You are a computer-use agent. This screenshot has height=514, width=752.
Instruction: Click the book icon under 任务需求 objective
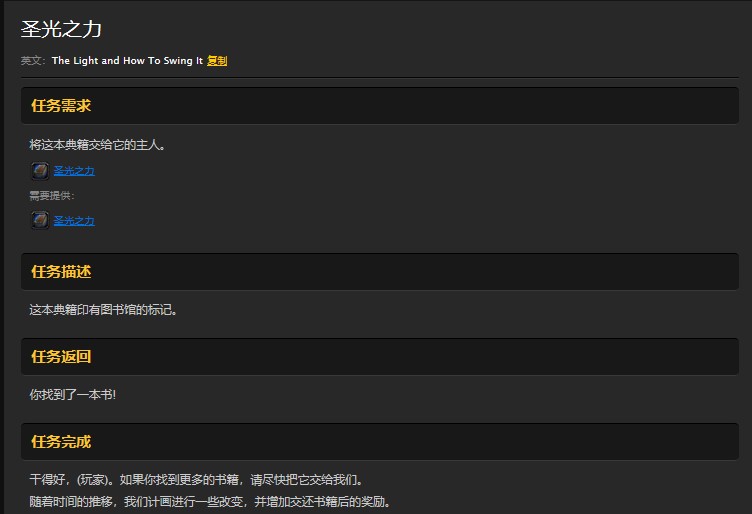(x=40, y=171)
